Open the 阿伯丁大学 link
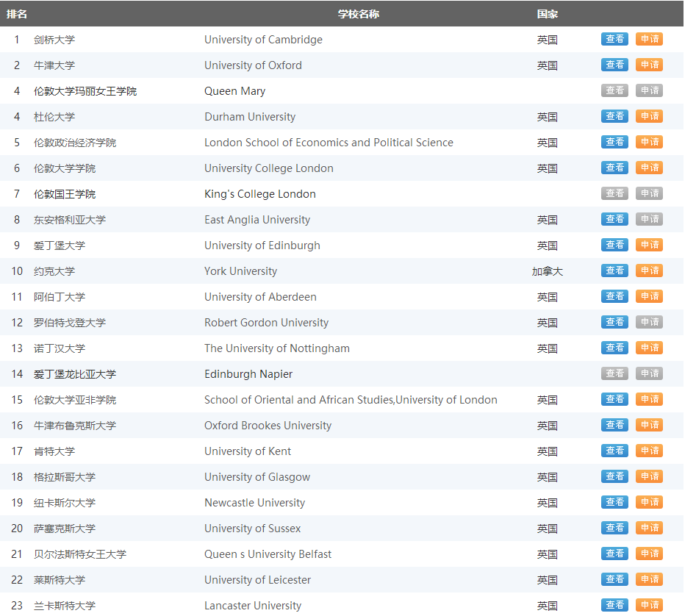The image size is (696, 616). click(60, 298)
